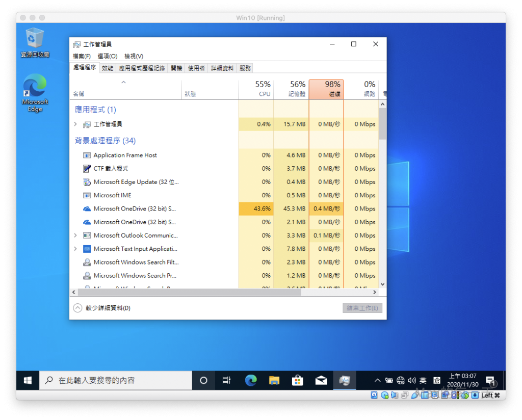Click the Task View taskbar icon
This screenshot has width=522, height=420.
click(227, 380)
